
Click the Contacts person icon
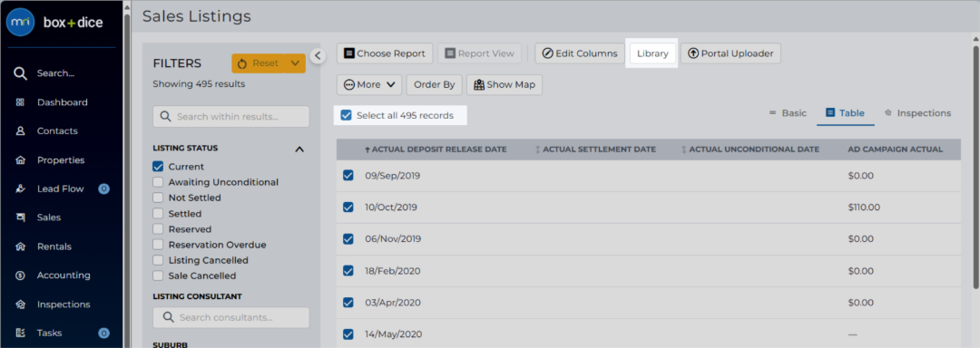click(x=20, y=131)
